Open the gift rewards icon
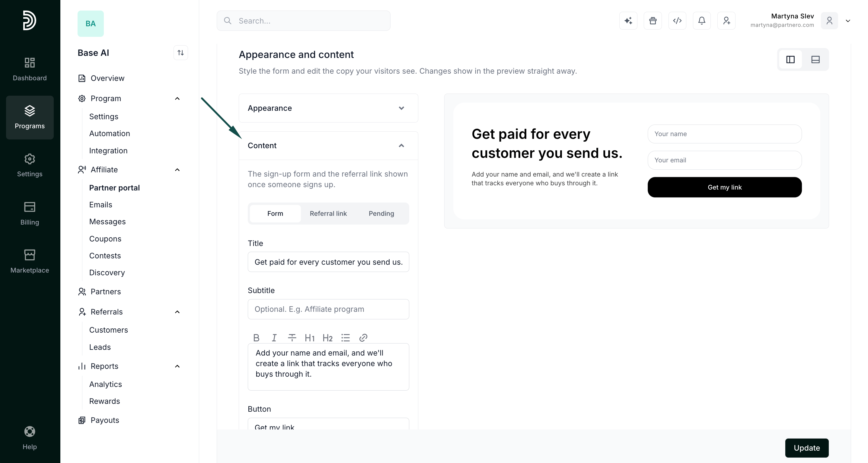Image resolution: width=868 pixels, height=463 pixels. click(653, 21)
